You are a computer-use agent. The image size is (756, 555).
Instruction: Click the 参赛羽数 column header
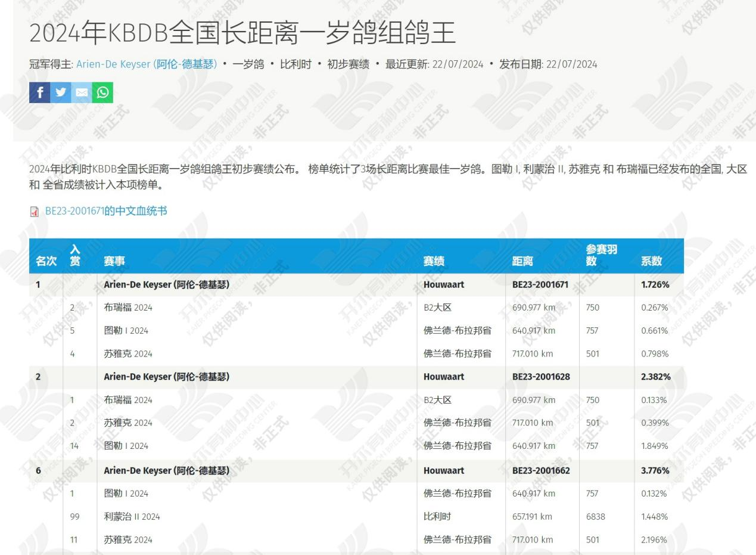[x=601, y=256]
